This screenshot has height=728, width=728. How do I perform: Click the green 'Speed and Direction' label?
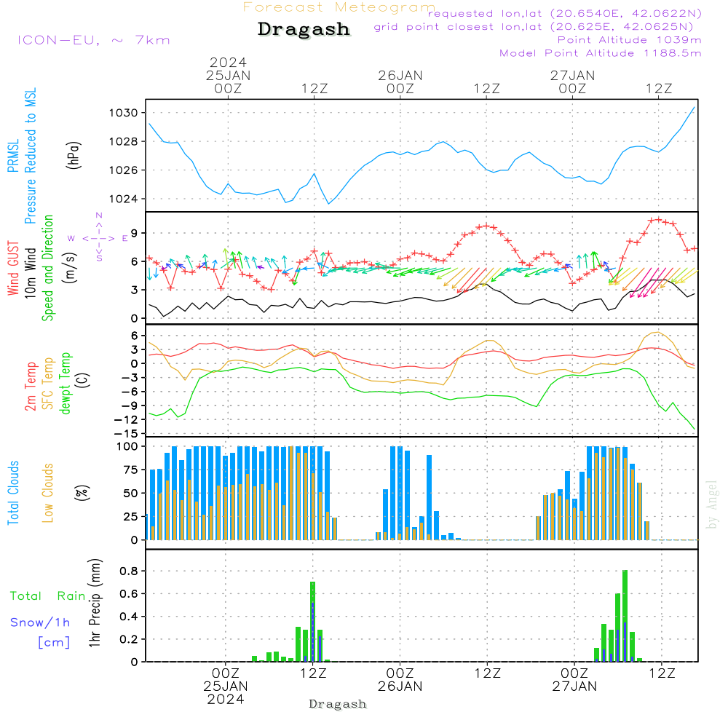point(48,268)
